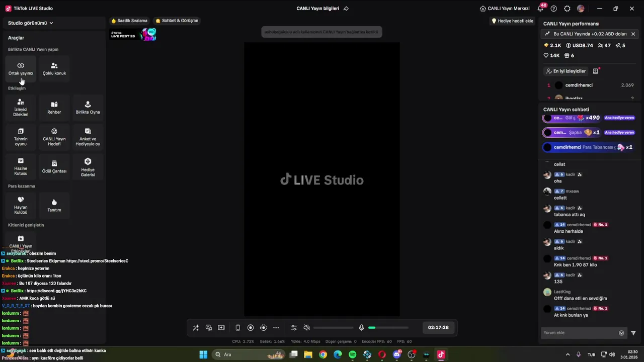The width and height of the screenshot is (644, 362).
Task: Click the Hediye hedefi ekle button
Action: click(512, 21)
